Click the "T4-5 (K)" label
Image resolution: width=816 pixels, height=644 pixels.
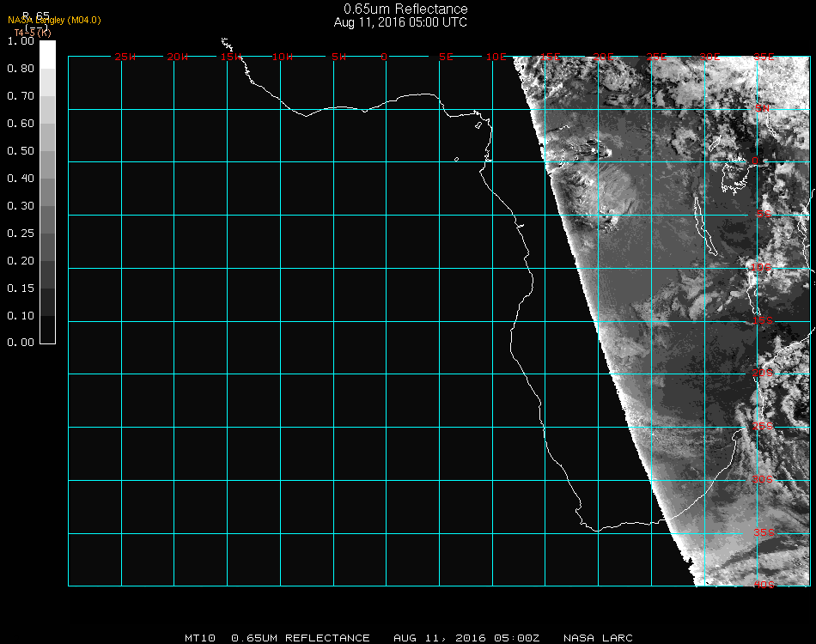point(33,33)
